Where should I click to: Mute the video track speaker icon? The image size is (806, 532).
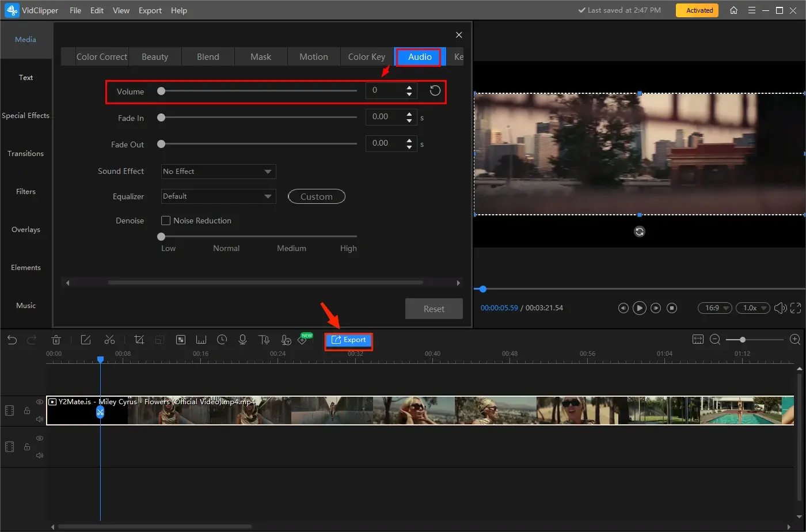[39, 419]
